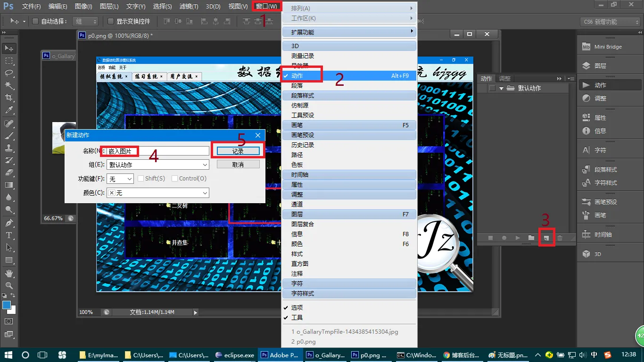Image resolution: width=644 pixels, height=362 pixels.
Task: Select the Rectangular Marquee tool
Action: pyautogui.click(x=9, y=60)
